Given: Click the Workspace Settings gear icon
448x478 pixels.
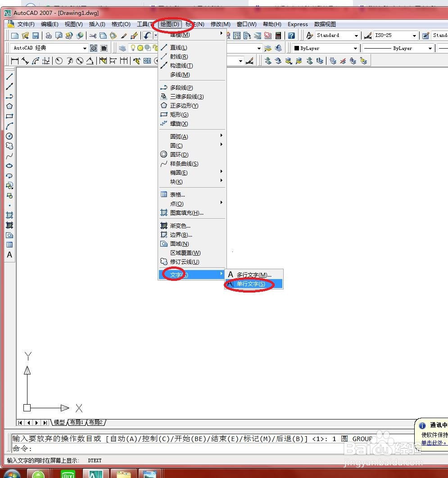Looking at the screenshot, I should point(94,48).
